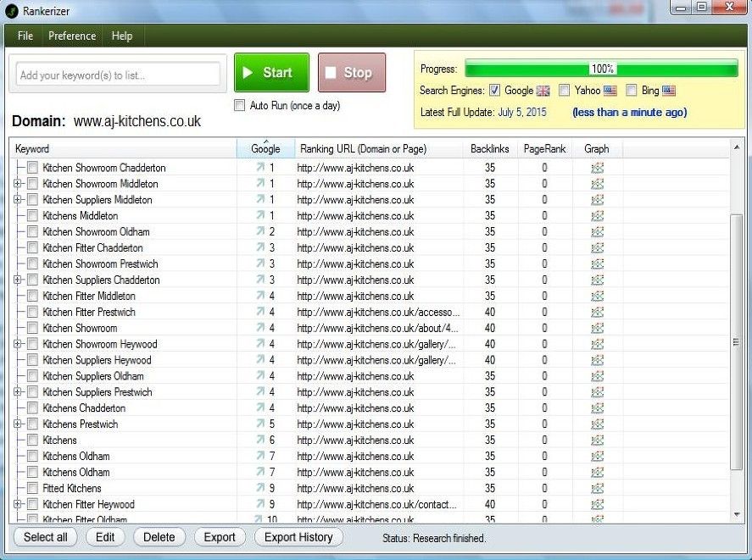Expand the Kitchens Prestwich node
The width and height of the screenshot is (752, 560).
[x=17, y=424]
